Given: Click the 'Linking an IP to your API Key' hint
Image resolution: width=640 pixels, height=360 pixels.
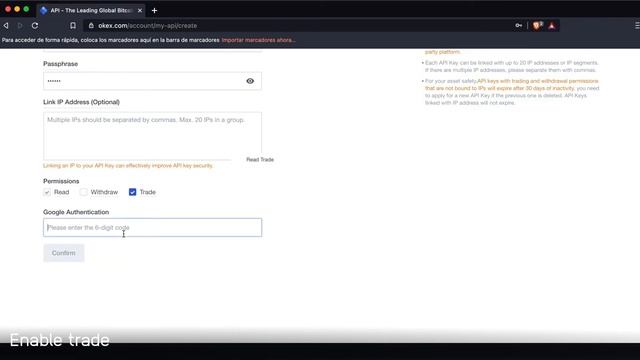Looking at the screenshot, I should 128,166.
